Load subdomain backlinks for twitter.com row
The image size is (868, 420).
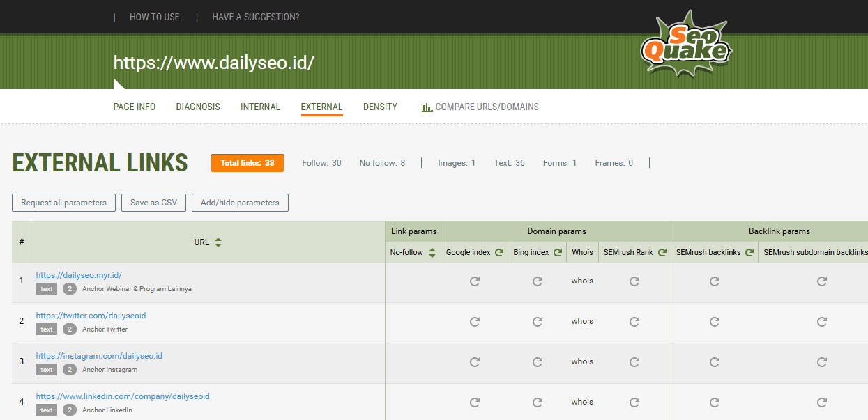[822, 322]
